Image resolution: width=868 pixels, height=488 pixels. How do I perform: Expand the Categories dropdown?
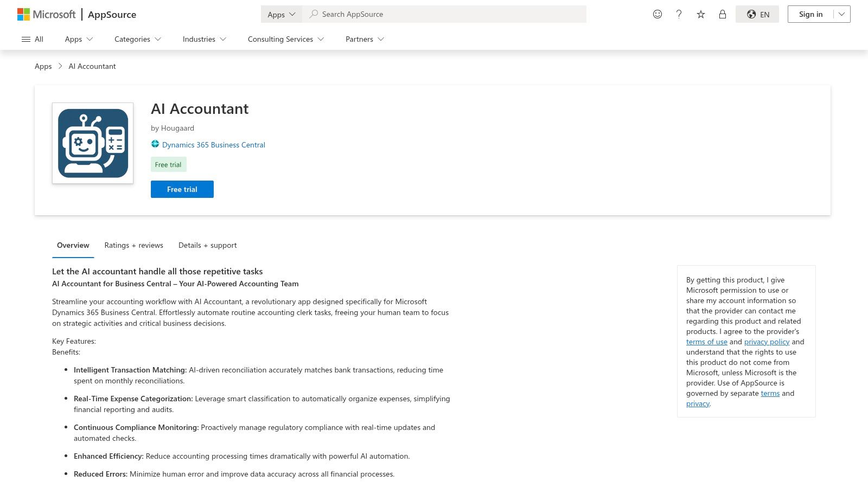pos(137,39)
